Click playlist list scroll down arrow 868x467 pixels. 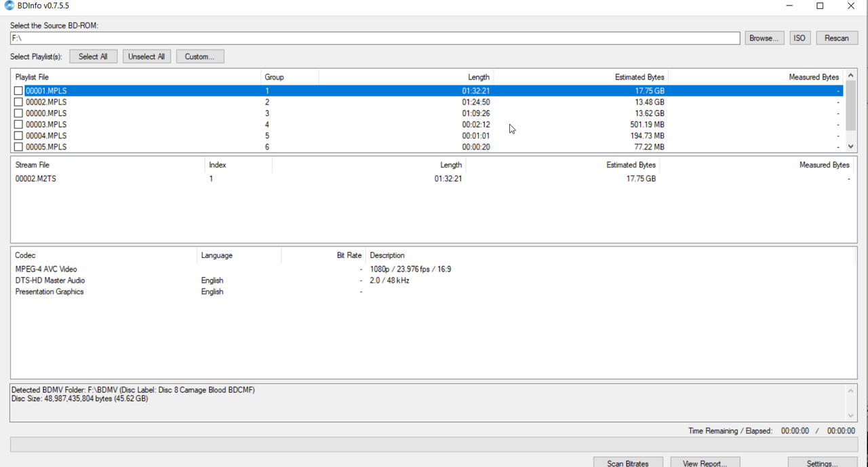pos(851,146)
